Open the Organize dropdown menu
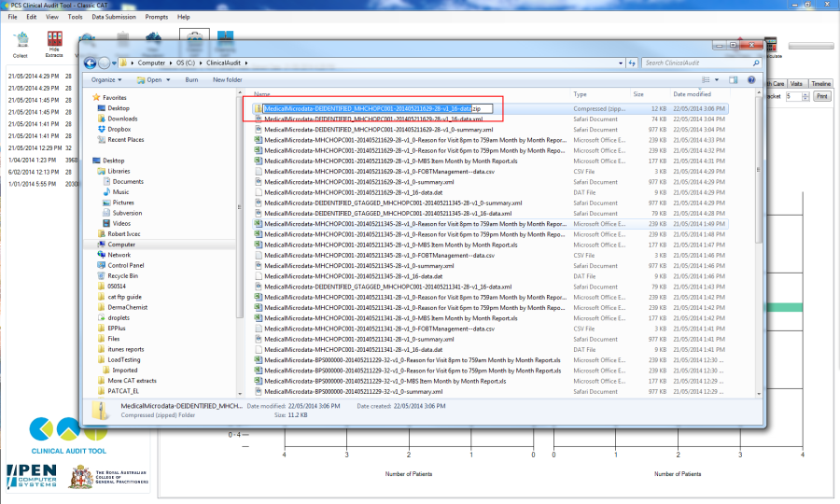This screenshot has height=504, width=840. coord(106,80)
